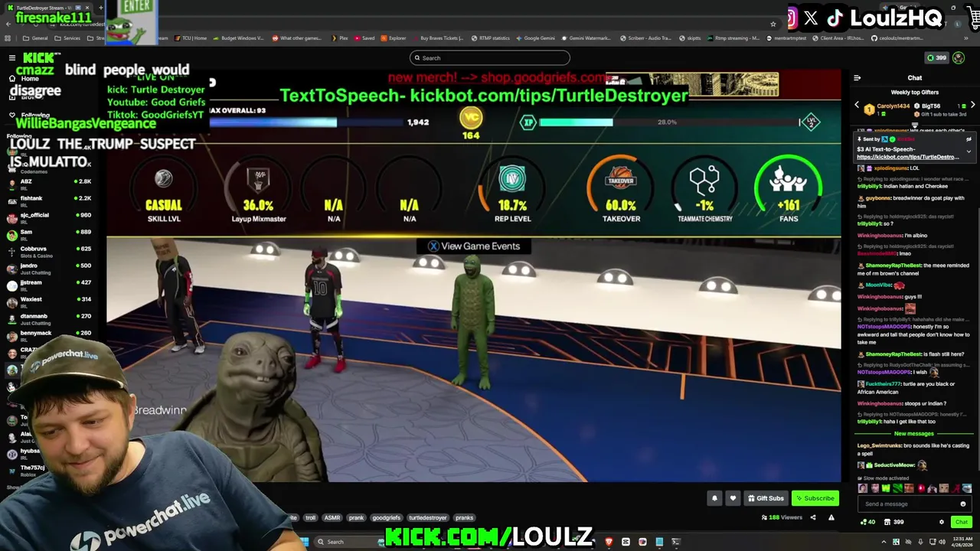Select the pranks stream tag

464,518
